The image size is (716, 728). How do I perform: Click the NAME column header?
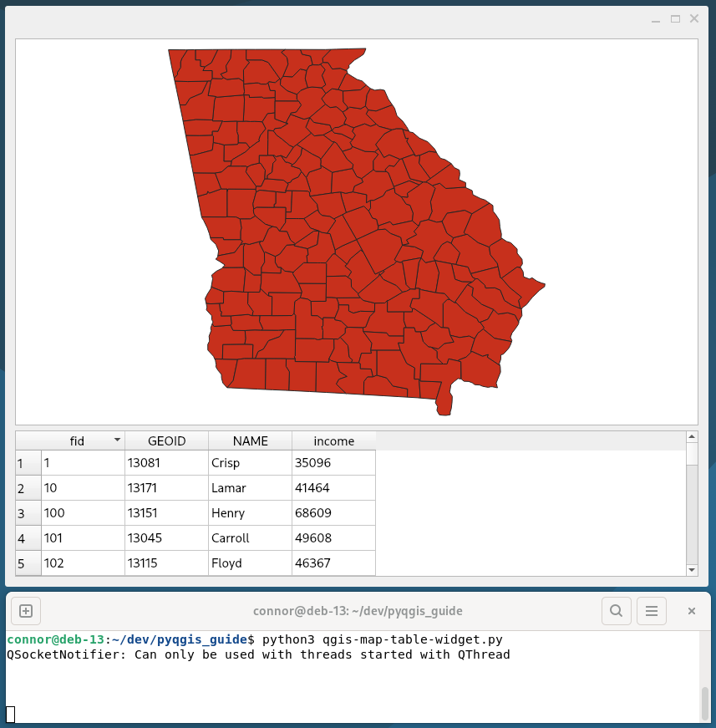250,440
